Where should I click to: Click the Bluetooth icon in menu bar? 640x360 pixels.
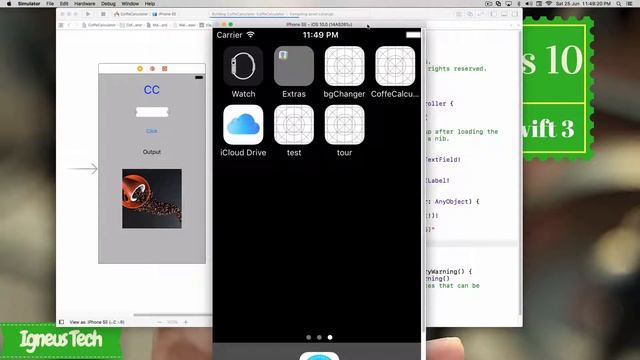(x=519, y=4)
